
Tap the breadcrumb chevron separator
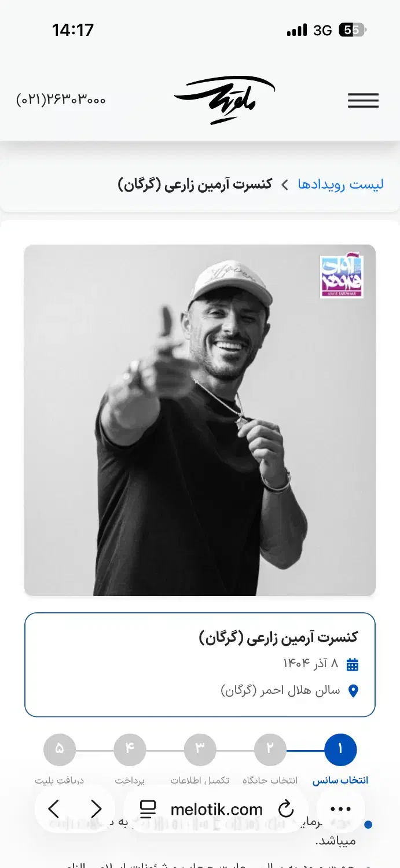[x=285, y=185]
